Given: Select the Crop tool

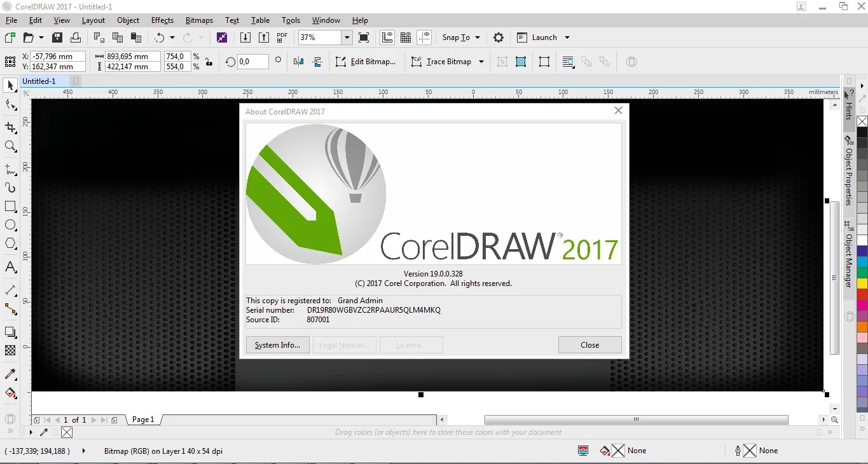Looking at the screenshot, I should (10, 126).
